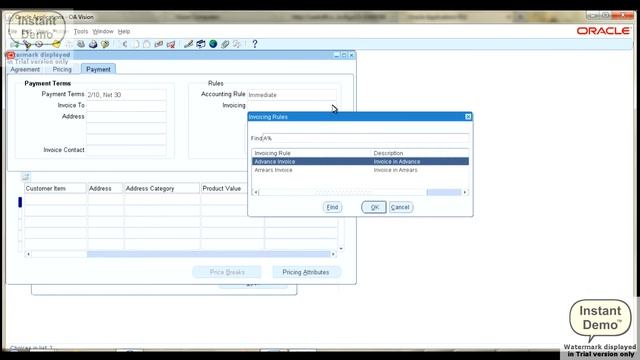Click the Invoicing Rule column header

273,153
